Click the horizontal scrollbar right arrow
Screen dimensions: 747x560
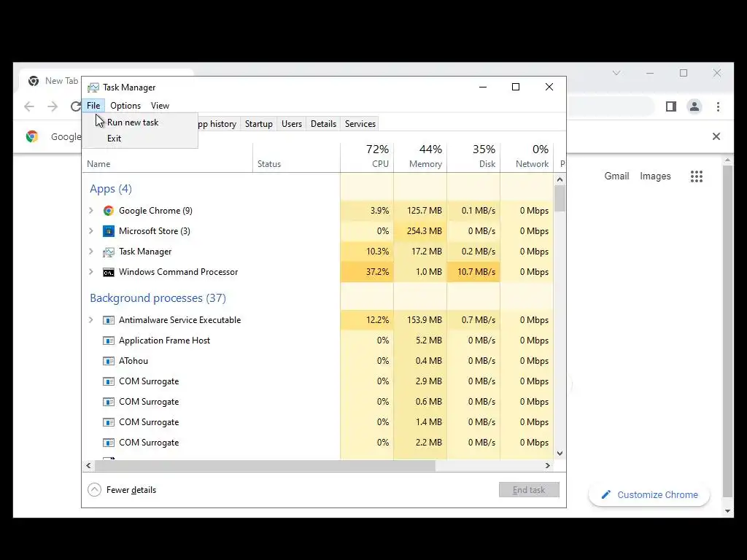(x=548, y=466)
